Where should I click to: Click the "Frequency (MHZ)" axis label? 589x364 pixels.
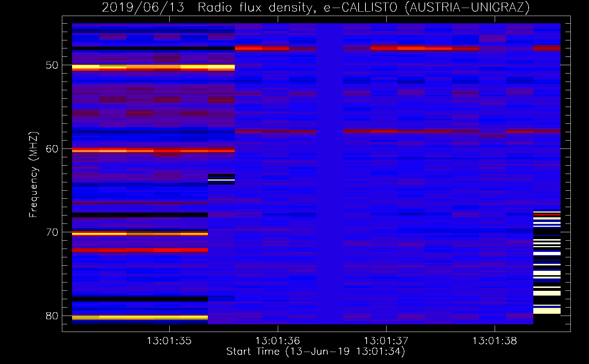point(33,175)
